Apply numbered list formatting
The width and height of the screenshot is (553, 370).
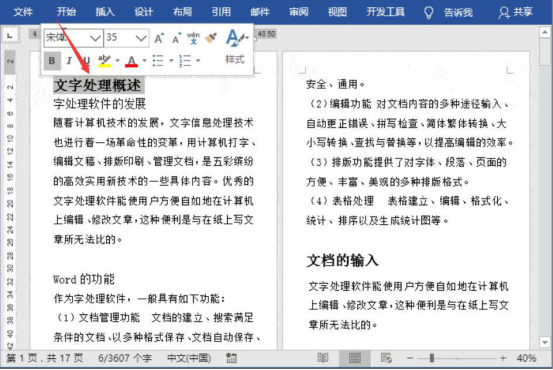[x=185, y=61]
